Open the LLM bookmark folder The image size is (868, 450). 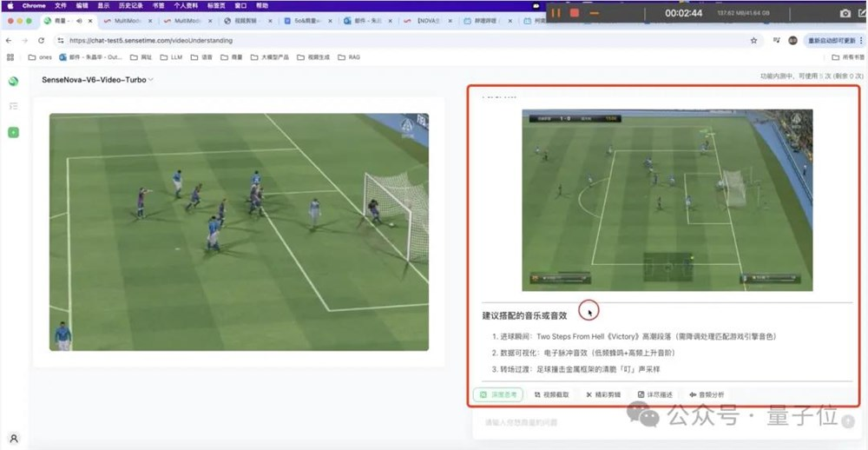(x=171, y=57)
